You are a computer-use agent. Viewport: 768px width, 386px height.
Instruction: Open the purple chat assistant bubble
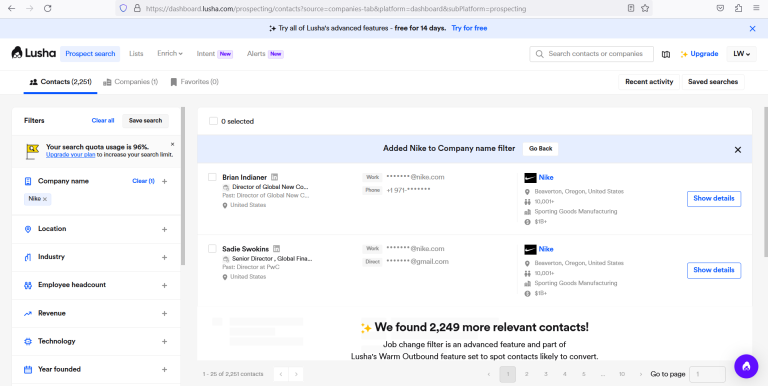[x=746, y=366]
